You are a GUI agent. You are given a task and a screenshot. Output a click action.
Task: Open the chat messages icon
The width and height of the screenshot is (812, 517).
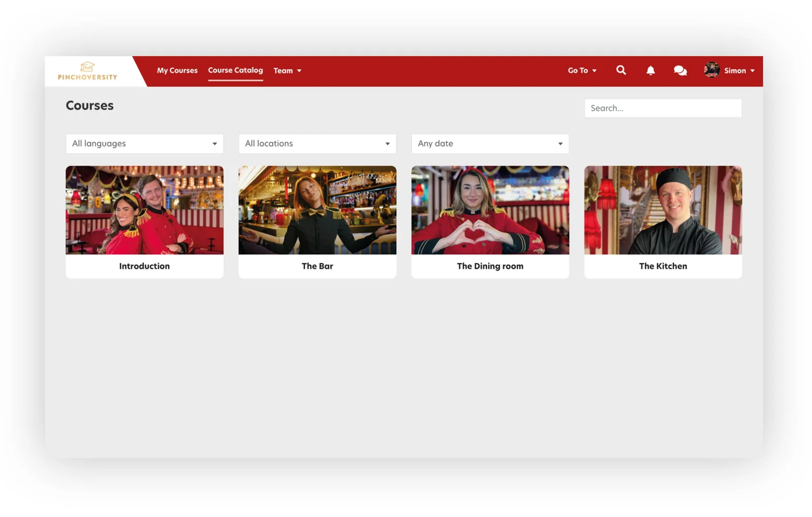(680, 71)
